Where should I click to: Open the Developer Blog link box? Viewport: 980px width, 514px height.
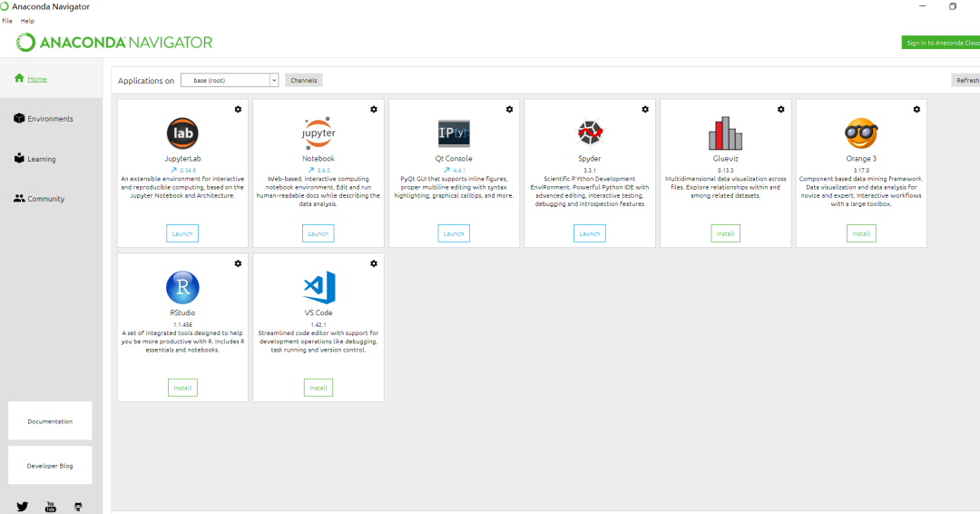click(x=50, y=465)
